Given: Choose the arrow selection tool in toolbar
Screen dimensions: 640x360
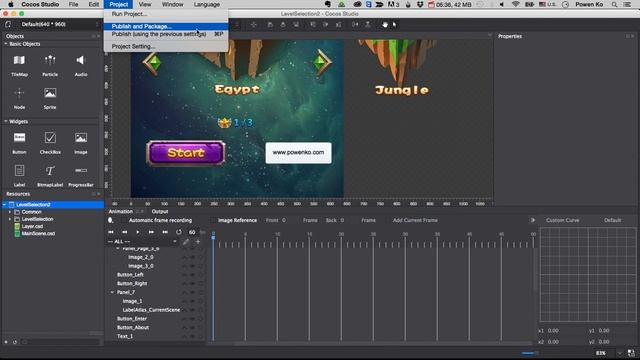Looking at the screenshot, I should coord(394,24).
